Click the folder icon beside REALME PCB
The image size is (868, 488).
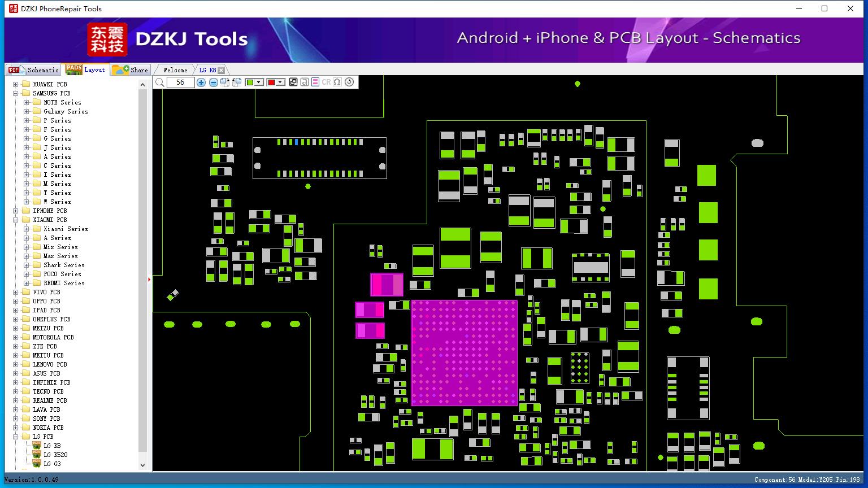25,400
